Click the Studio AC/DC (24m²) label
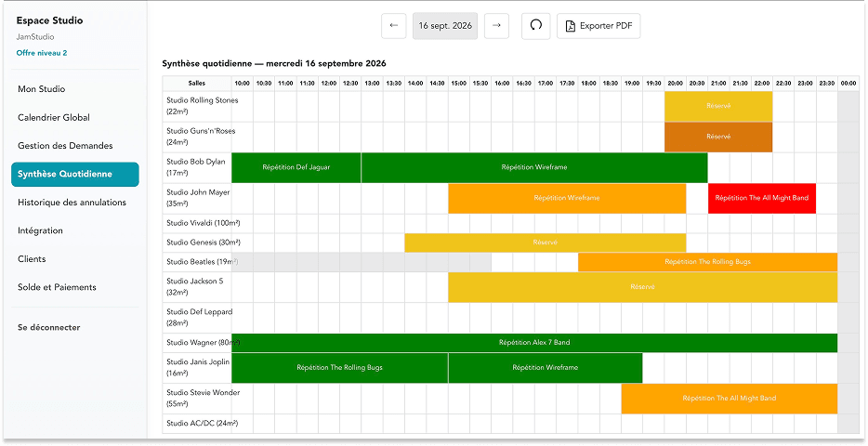Viewport: 868px width, 446px height. point(202,424)
